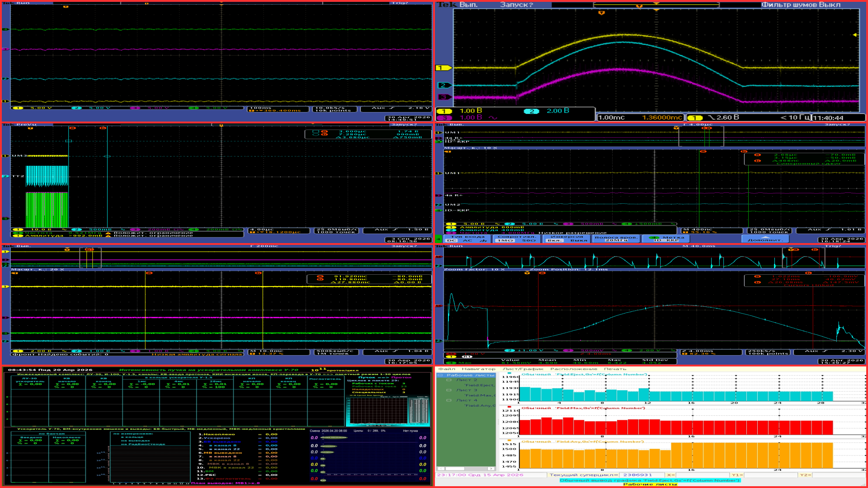The height and width of the screenshot is (488, 868).
Task: Click cursor a marker in ID-KKP scope zoom
Action: (x=703, y=151)
